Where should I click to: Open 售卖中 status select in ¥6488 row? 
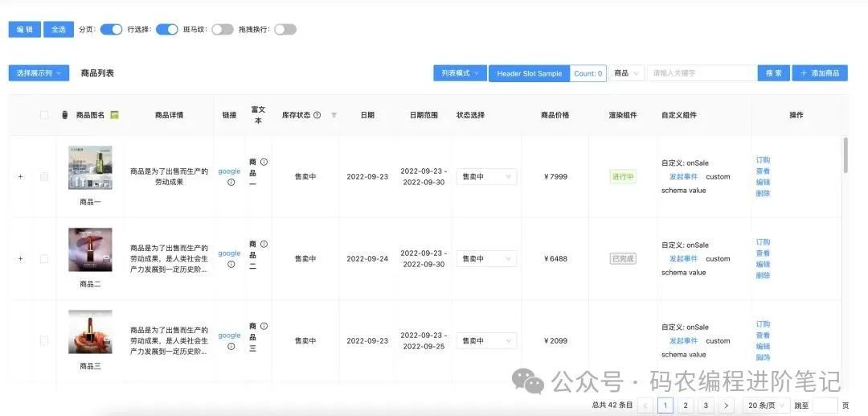point(486,258)
